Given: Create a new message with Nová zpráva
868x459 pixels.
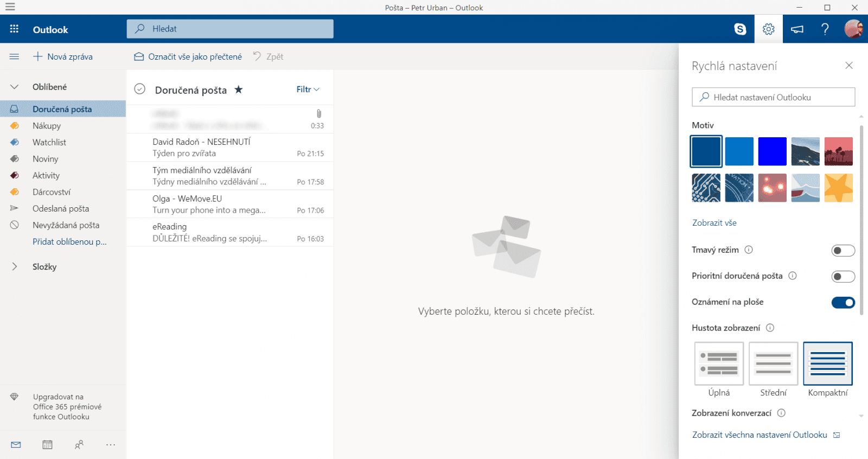Looking at the screenshot, I should point(63,56).
